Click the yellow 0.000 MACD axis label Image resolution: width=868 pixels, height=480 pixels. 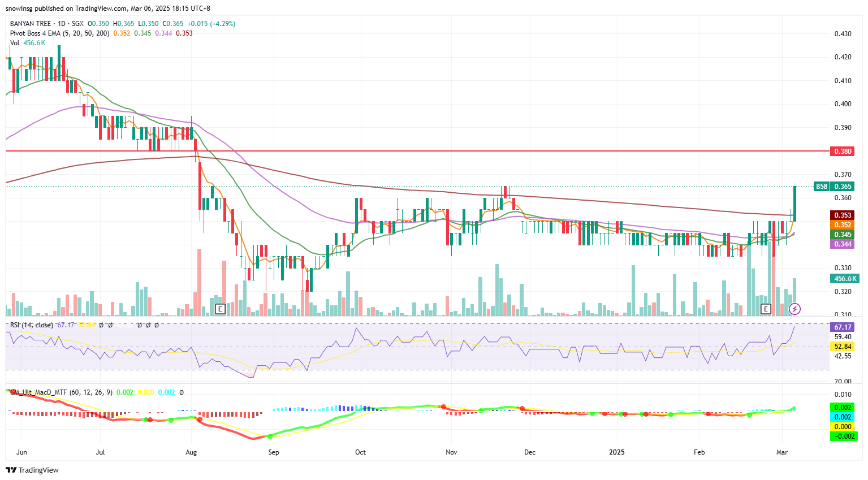coord(843,426)
